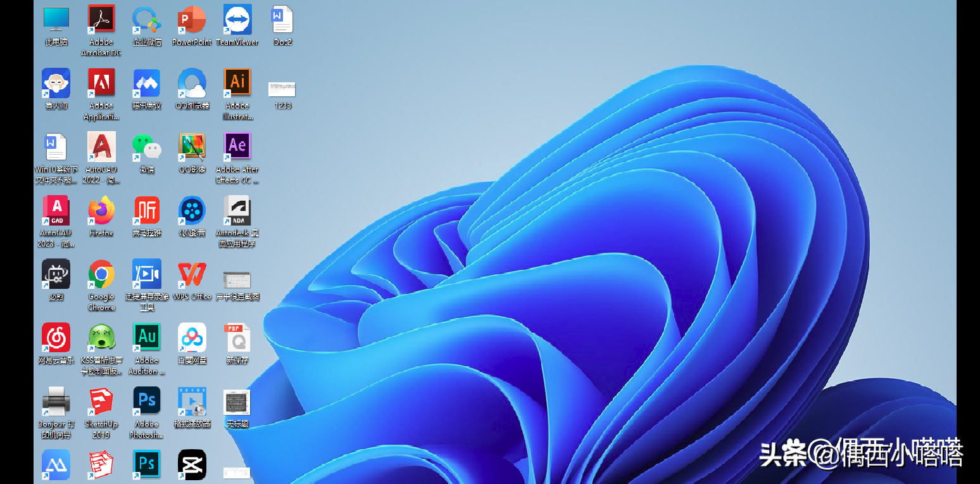This screenshot has height=484, width=980.
Task: Select the Adobe Audition shortcut
Action: point(147,337)
